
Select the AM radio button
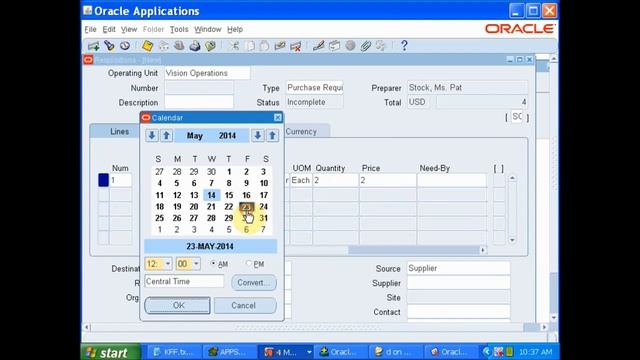[x=213, y=264]
